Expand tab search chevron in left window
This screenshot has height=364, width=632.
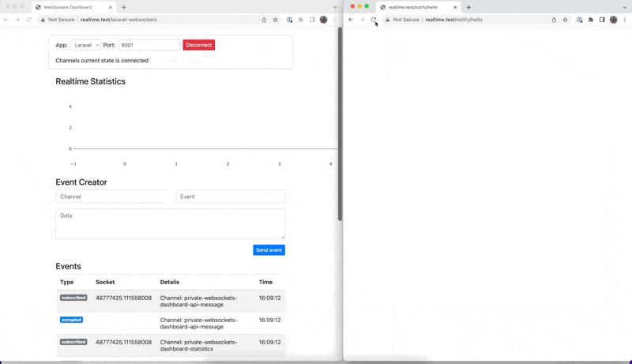coord(334,7)
